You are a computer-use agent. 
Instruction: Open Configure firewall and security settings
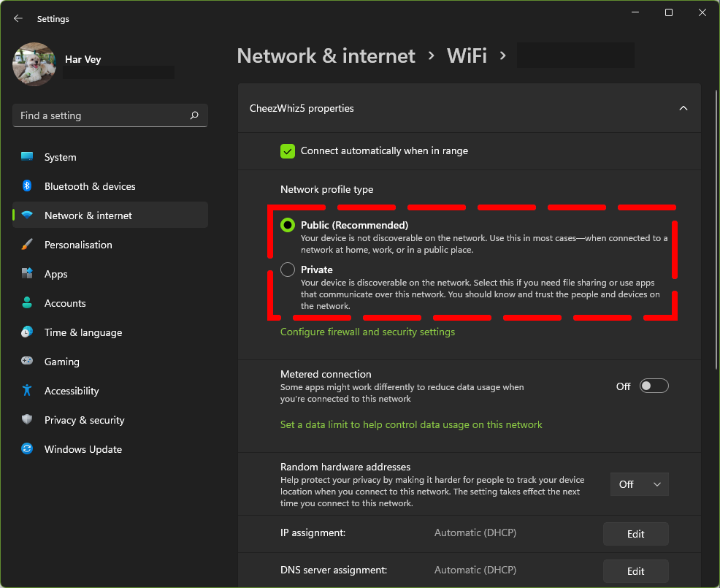point(367,332)
